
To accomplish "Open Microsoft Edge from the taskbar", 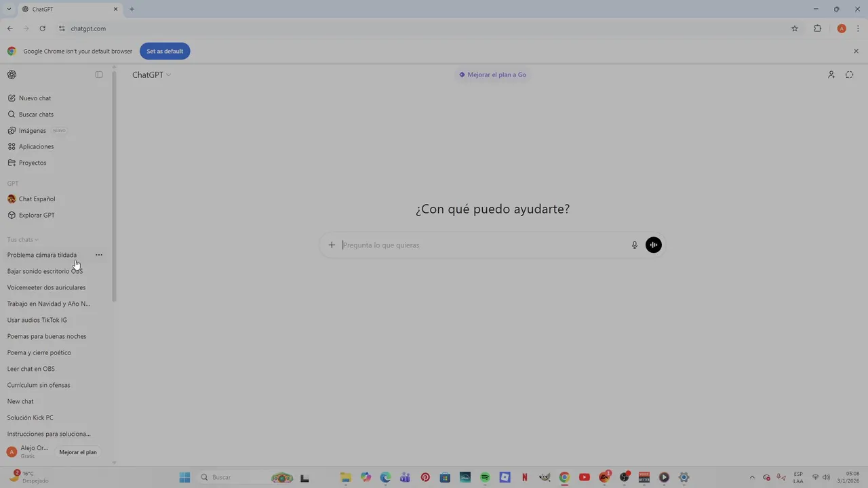I will pyautogui.click(x=386, y=477).
